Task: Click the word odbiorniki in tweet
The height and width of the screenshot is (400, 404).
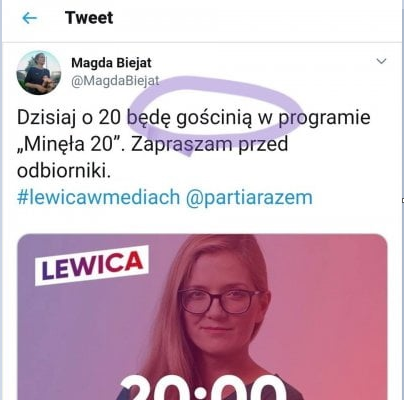Action: (x=64, y=171)
